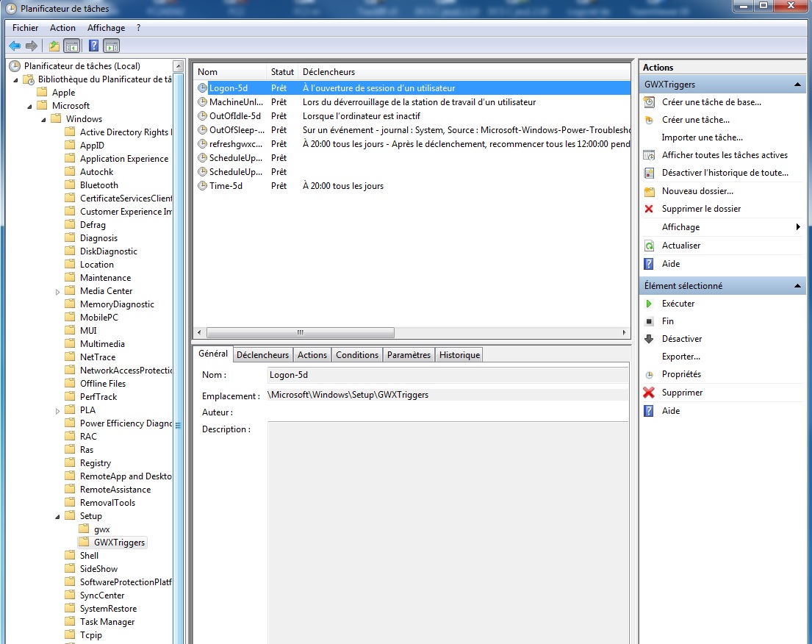Screen dimensions: 812x644
Task: Select the Time-5d task row
Action: tap(226, 186)
